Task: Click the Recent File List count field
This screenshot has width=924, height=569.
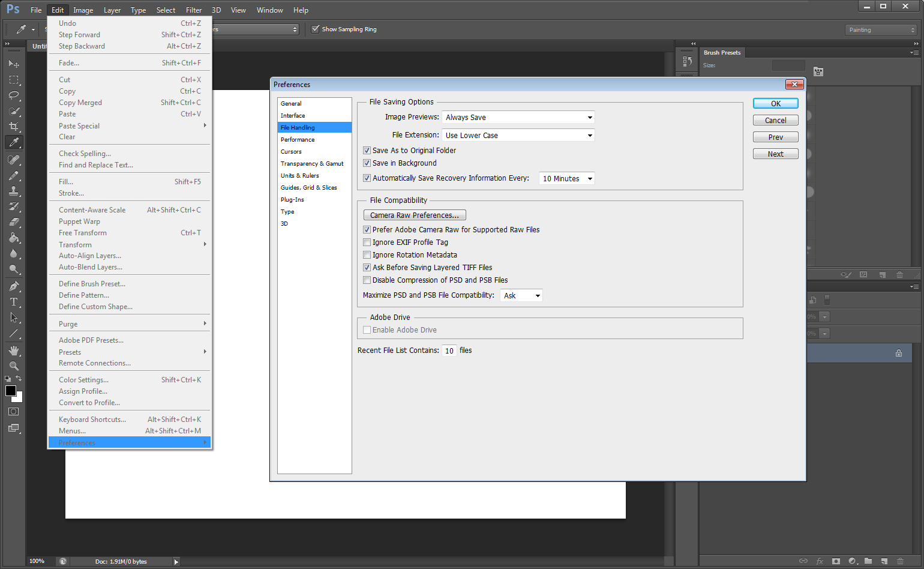Action: pyautogui.click(x=449, y=351)
